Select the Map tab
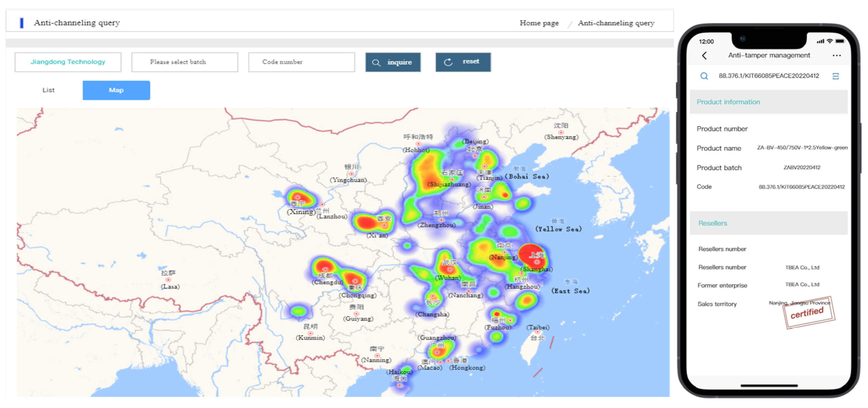Viewport: 868px width, 408px height. pos(116,90)
